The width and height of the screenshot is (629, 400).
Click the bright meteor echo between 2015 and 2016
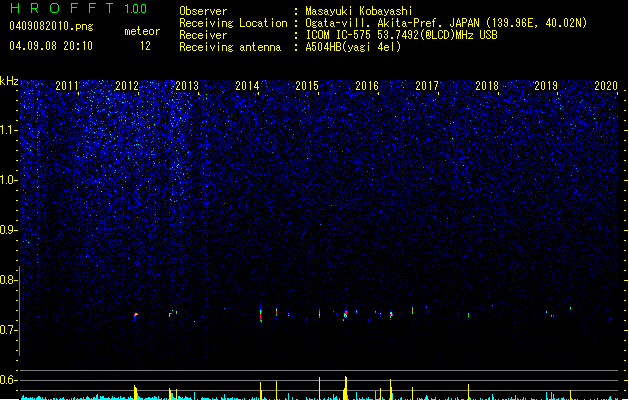tap(345, 315)
